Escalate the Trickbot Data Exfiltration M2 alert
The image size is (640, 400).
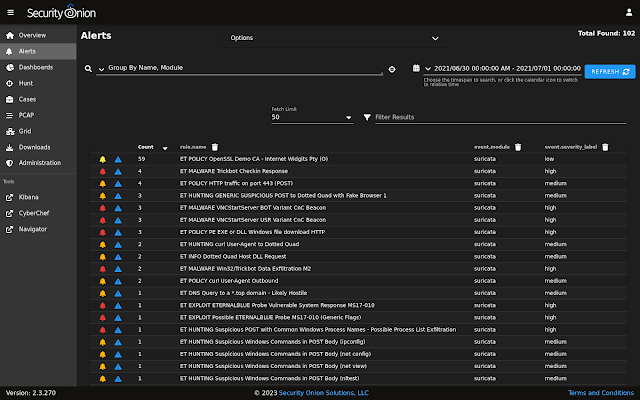click(x=118, y=269)
